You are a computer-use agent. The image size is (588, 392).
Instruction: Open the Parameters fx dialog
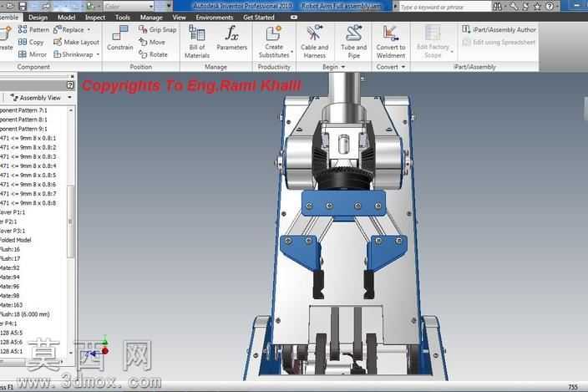coord(231,38)
